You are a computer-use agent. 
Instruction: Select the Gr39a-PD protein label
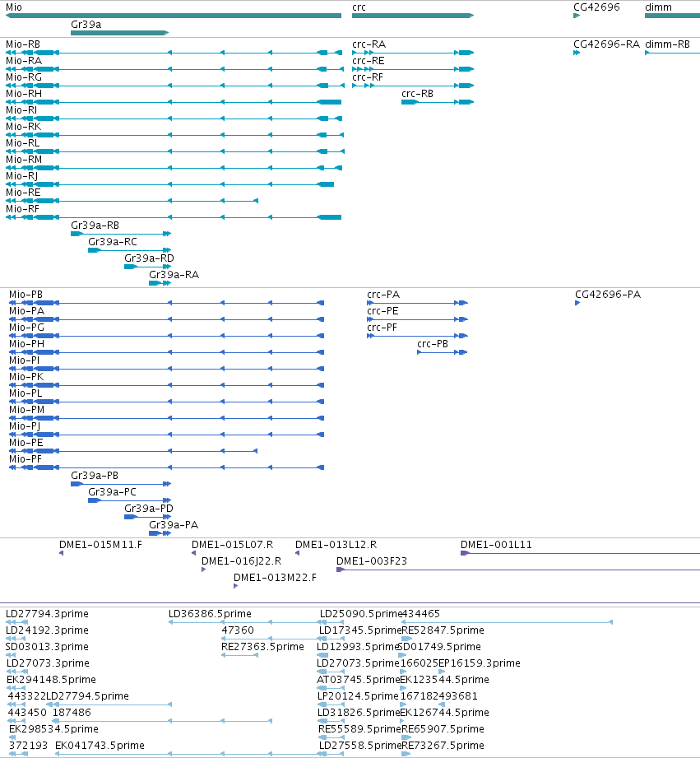149,509
